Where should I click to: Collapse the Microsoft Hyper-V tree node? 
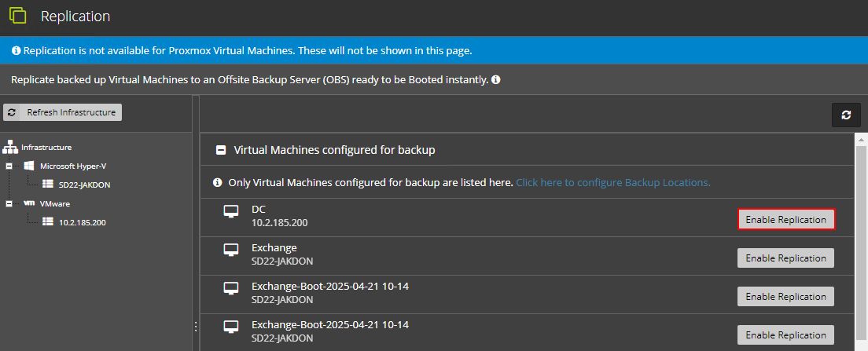9,166
